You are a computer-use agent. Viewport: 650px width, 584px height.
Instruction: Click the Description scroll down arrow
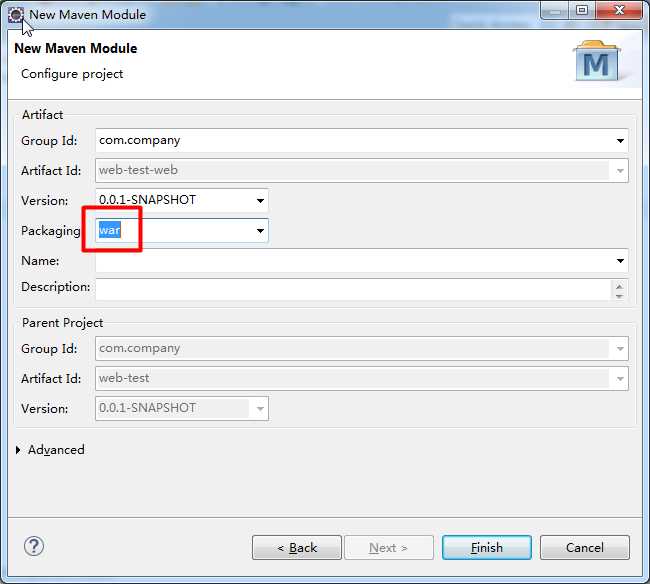619,296
